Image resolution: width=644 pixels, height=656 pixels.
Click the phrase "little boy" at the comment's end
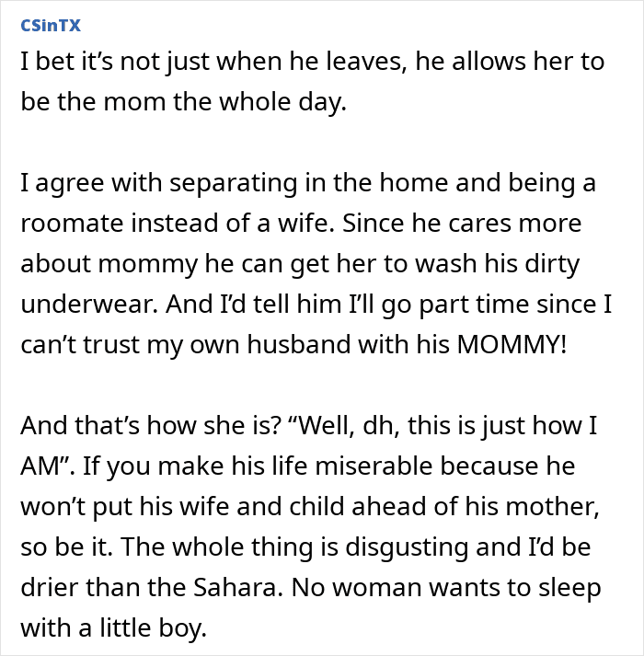point(153,628)
